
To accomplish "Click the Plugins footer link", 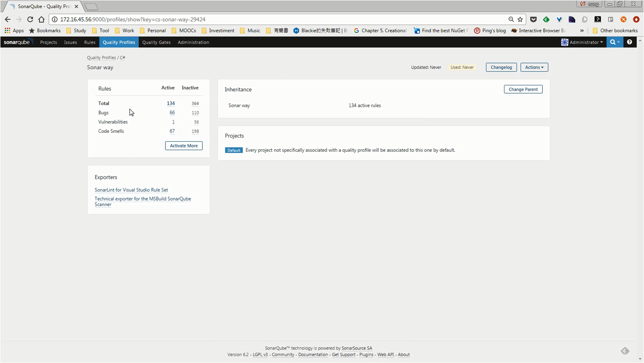I will click(366, 355).
